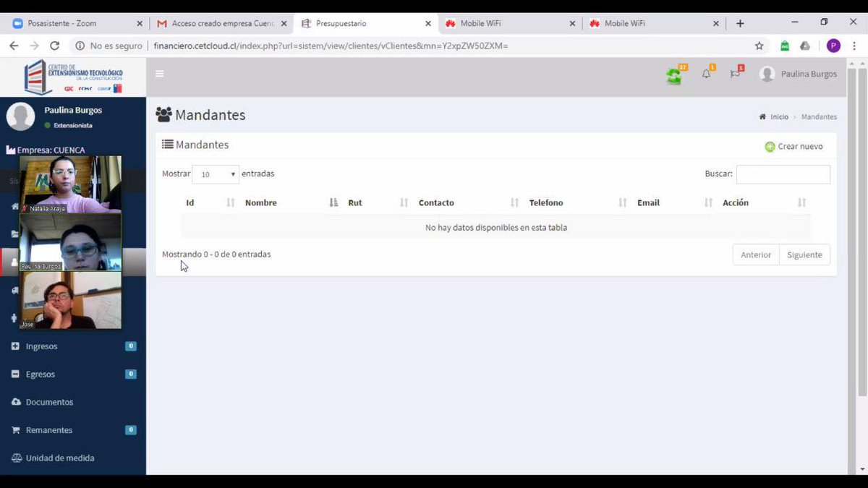Switch to the first Mobile WiFi tab
Image resolution: width=868 pixels, height=488 pixels.
[x=509, y=23]
